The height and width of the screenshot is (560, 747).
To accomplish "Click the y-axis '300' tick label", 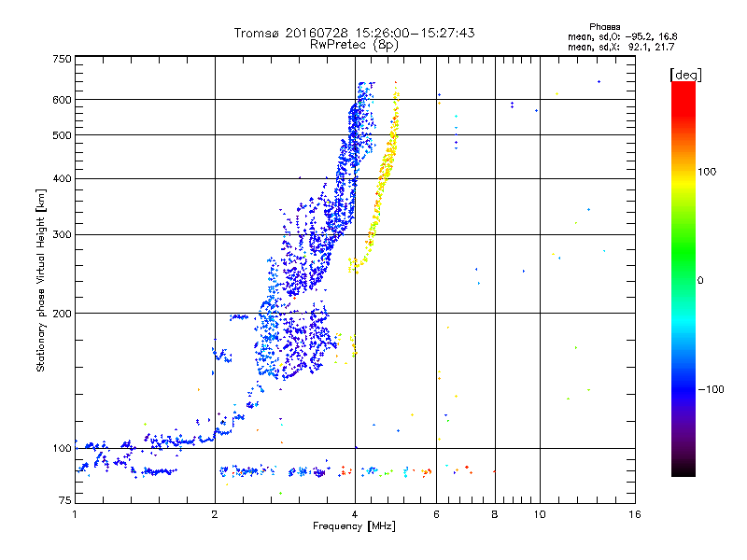I will tap(62, 235).
